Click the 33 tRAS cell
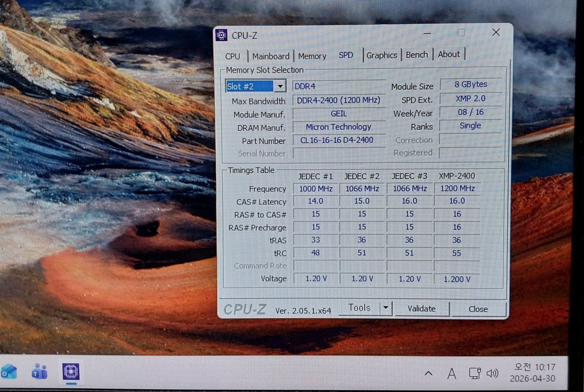The height and width of the screenshot is (392, 584). click(315, 240)
